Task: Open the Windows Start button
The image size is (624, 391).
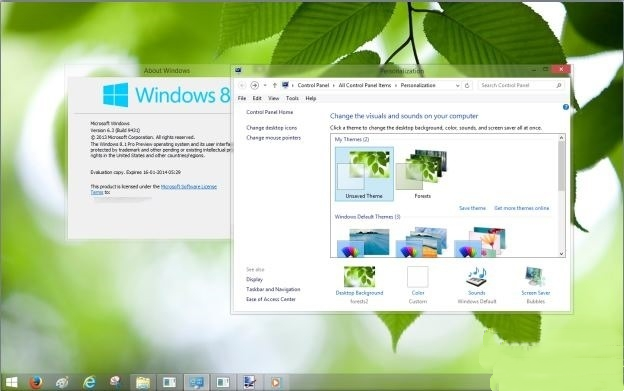Action: click(x=12, y=382)
